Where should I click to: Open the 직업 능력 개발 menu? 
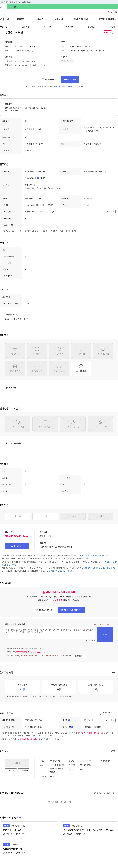(81, 19)
